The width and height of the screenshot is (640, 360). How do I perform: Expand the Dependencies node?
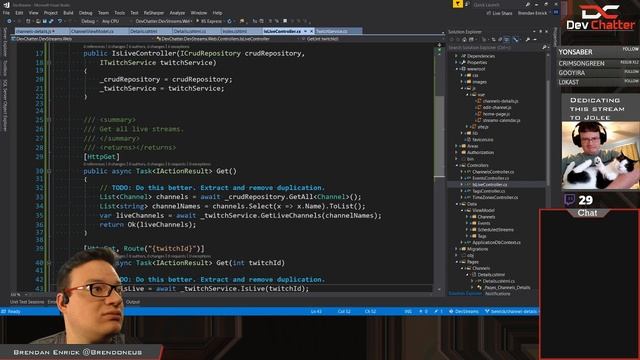(457, 56)
